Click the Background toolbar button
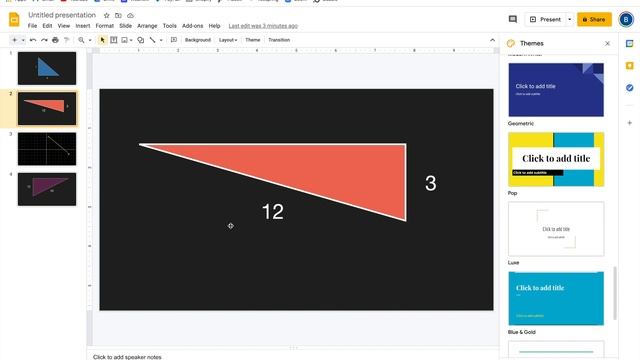 [198, 40]
